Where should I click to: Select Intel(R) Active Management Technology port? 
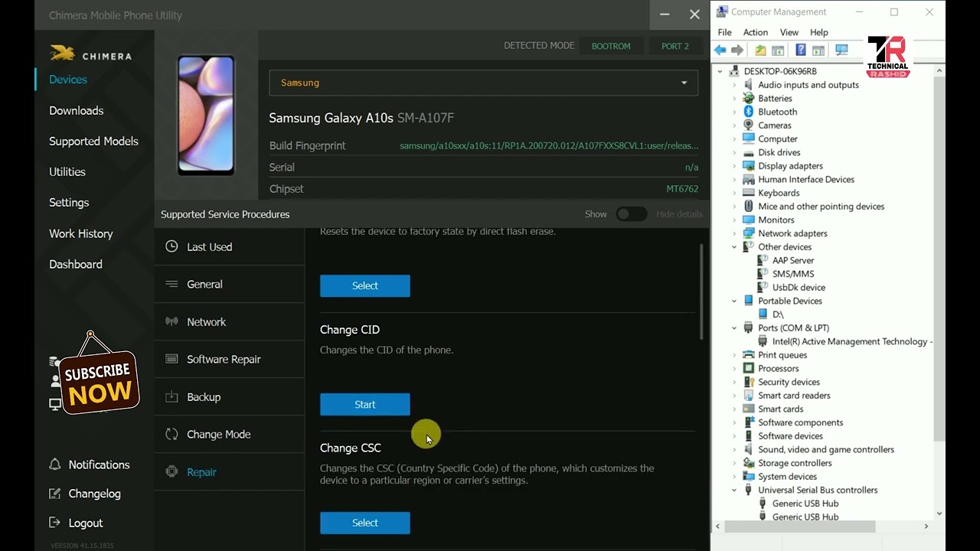point(852,341)
